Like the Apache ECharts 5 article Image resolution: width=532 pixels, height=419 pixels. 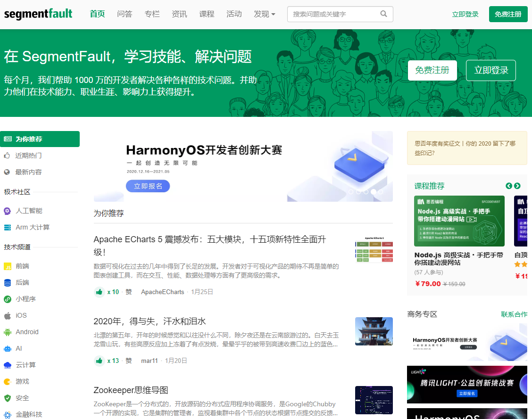(x=99, y=292)
